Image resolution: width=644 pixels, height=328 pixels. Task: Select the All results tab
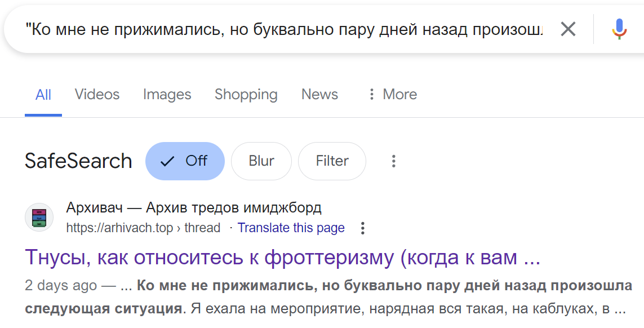pyautogui.click(x=43, y=95)
